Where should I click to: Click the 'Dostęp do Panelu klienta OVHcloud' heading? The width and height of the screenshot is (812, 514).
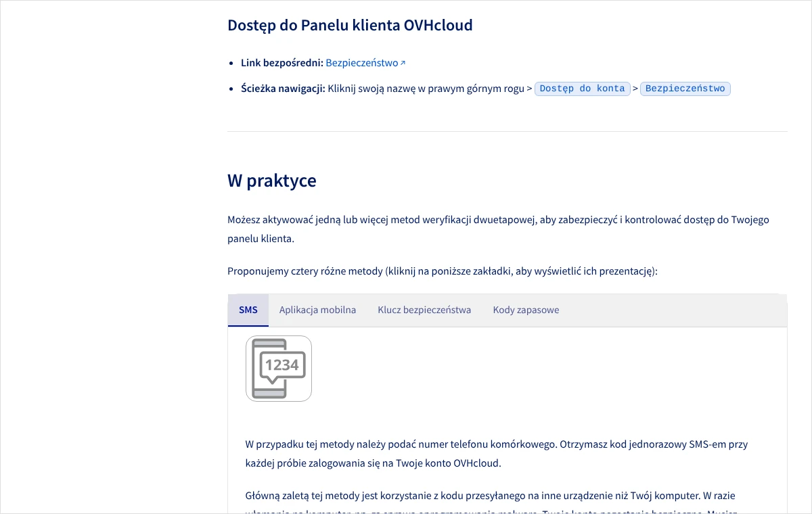[350, 26]
